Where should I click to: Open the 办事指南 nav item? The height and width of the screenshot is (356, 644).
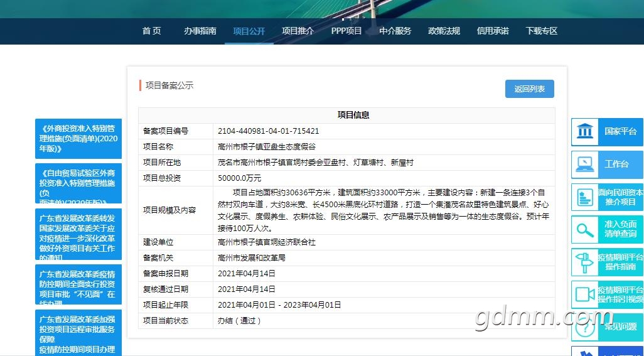[200, 31]
